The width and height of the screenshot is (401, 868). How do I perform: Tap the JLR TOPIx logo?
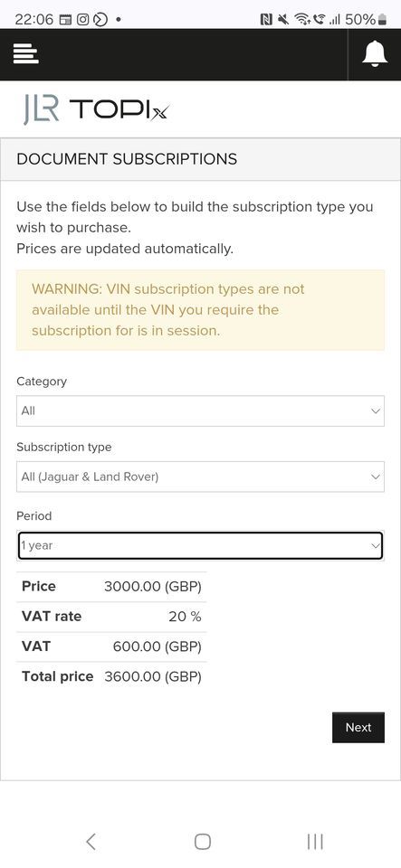tap(95, 109)
